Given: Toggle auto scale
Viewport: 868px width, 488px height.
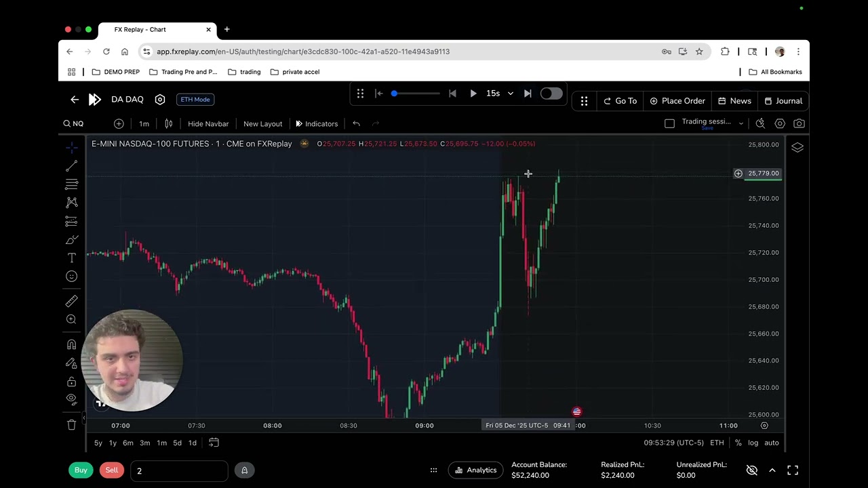Looking at the screenshot, I should tap(772, 443).
